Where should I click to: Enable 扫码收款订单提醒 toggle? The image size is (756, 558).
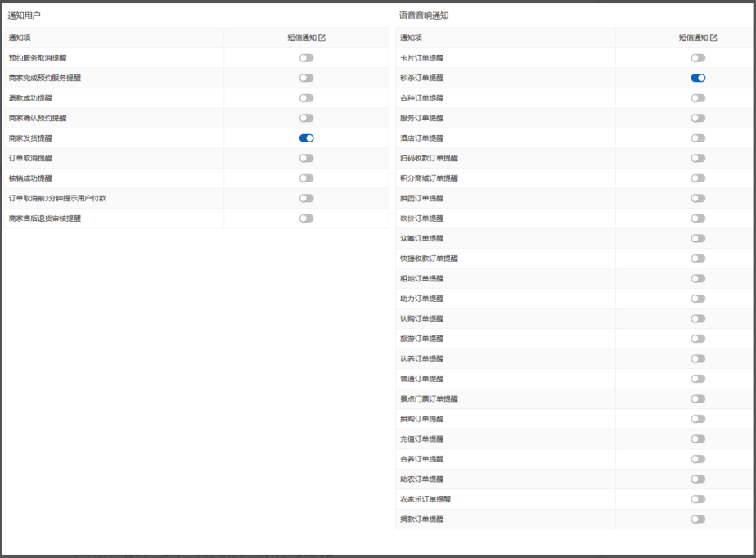click(698, 158)
